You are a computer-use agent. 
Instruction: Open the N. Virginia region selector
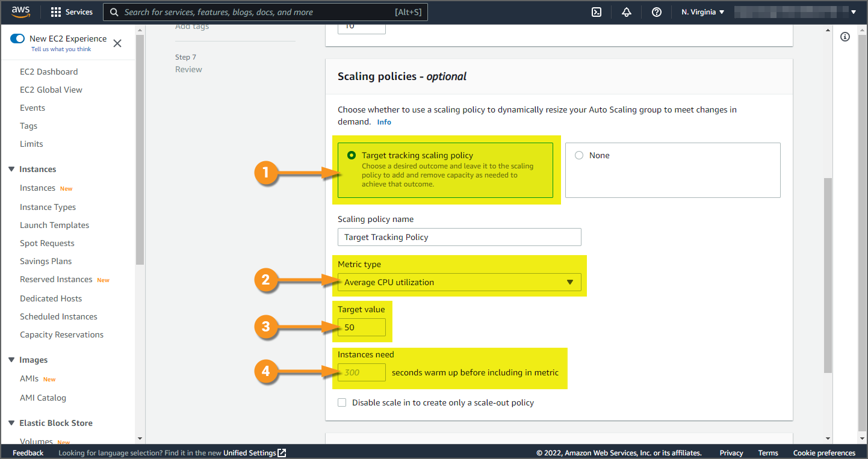(x=702, y=12)
